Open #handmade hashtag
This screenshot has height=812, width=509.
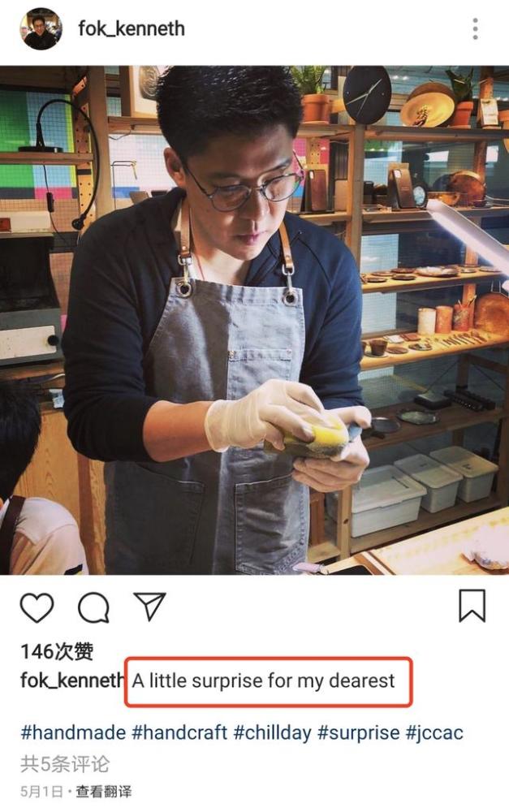coord(73,732)
